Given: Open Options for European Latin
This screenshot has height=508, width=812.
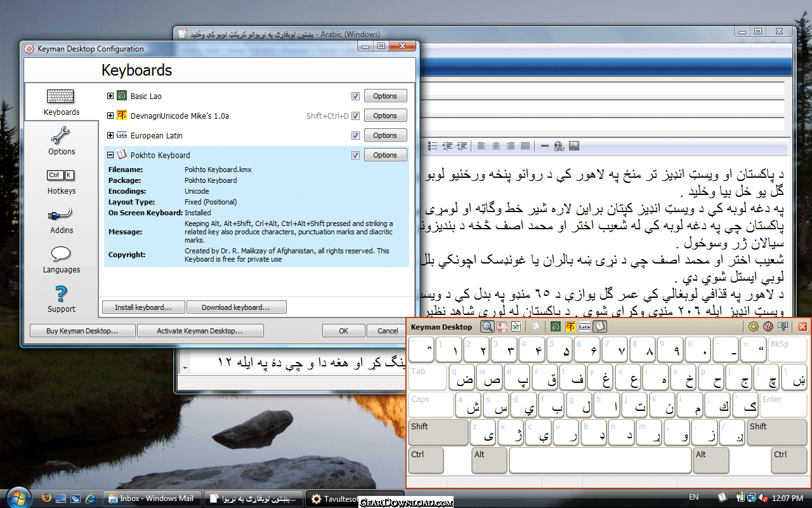Looking at the screenshot, I should click(x=385, y=135).
